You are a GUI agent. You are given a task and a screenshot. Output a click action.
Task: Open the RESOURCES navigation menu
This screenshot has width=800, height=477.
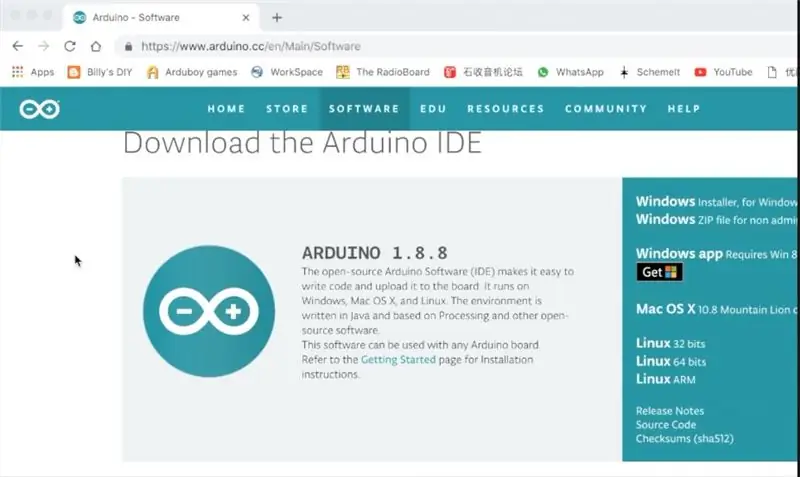coord(506,109)
